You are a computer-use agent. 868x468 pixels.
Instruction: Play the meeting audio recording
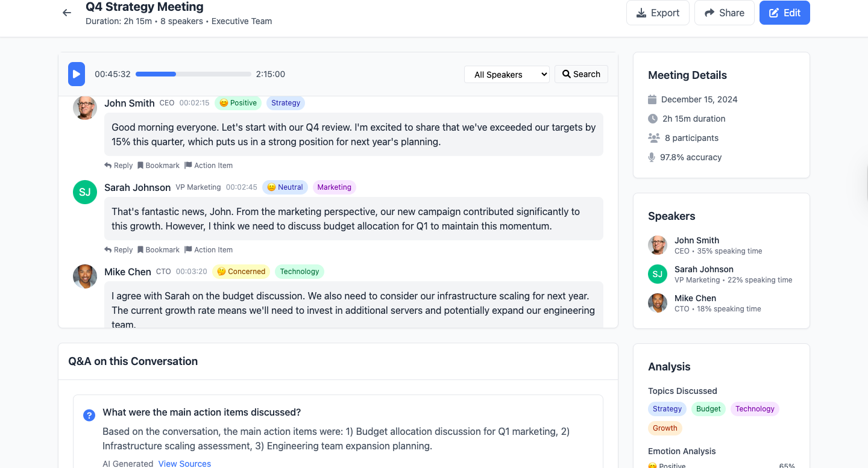pyautogui.click(x=77, y=74)
